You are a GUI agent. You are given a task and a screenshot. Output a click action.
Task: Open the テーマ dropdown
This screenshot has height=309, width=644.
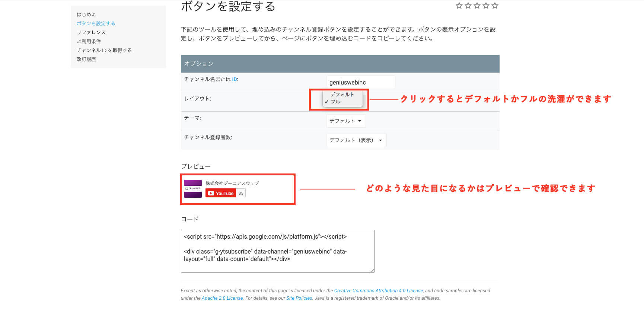click(346, 121)
